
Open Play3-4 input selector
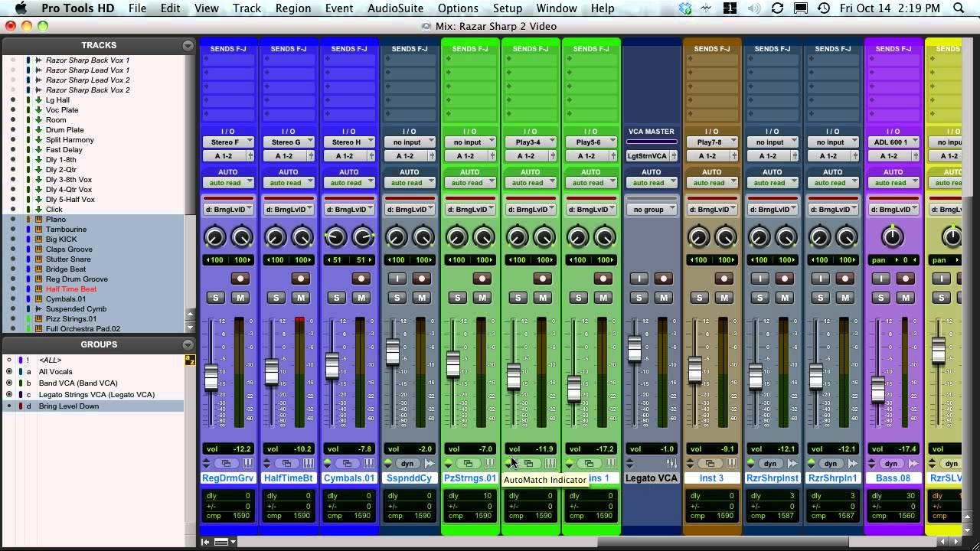[531, 142]
